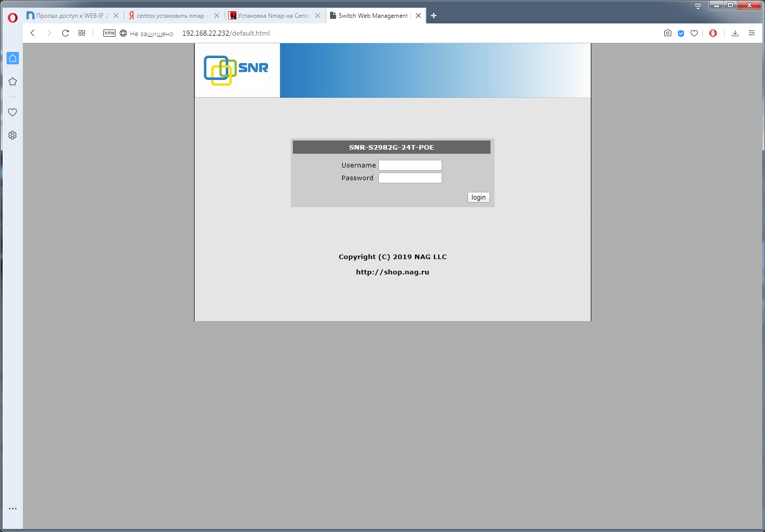Open a new browser tab
This screenshot has height=532, width=765.
point(433,16)
